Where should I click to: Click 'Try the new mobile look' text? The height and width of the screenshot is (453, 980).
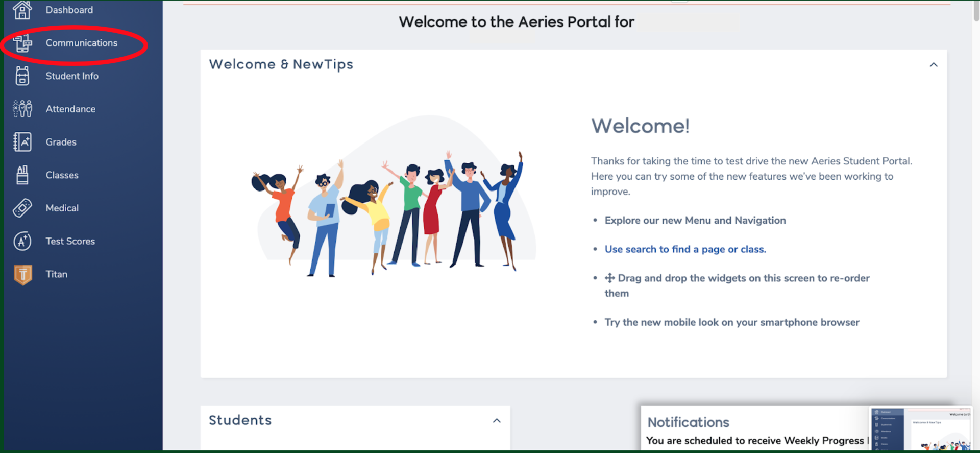732,322
